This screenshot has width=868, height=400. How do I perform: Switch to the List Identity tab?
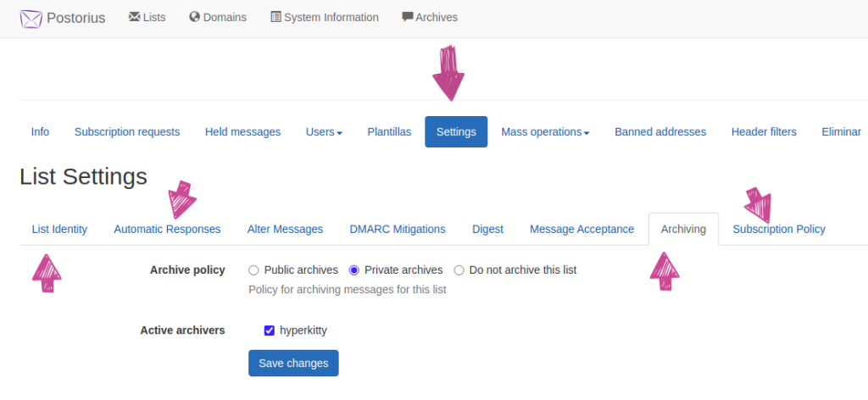coord(60,229)
